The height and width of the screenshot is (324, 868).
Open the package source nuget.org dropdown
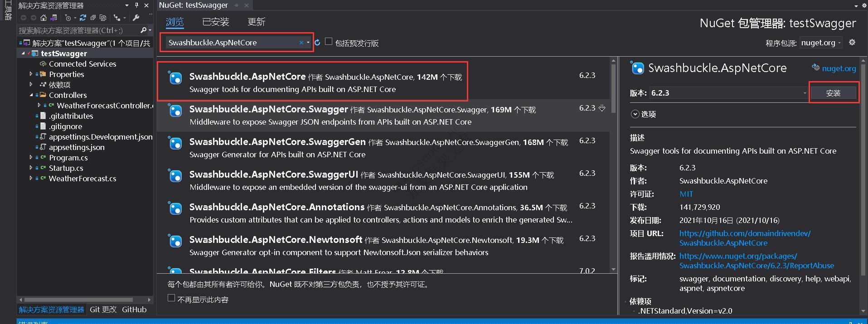pyautogui.click(x=820, y=43)
